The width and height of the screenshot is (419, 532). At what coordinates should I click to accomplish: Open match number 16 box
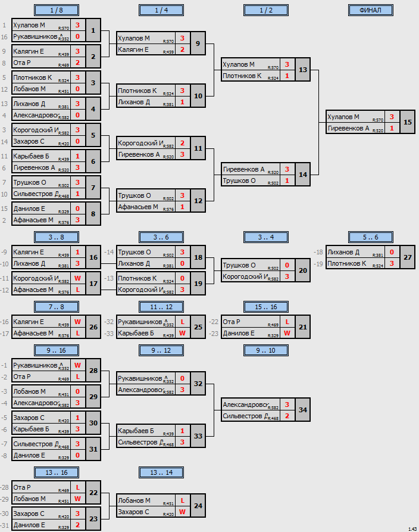click(93, 257)
